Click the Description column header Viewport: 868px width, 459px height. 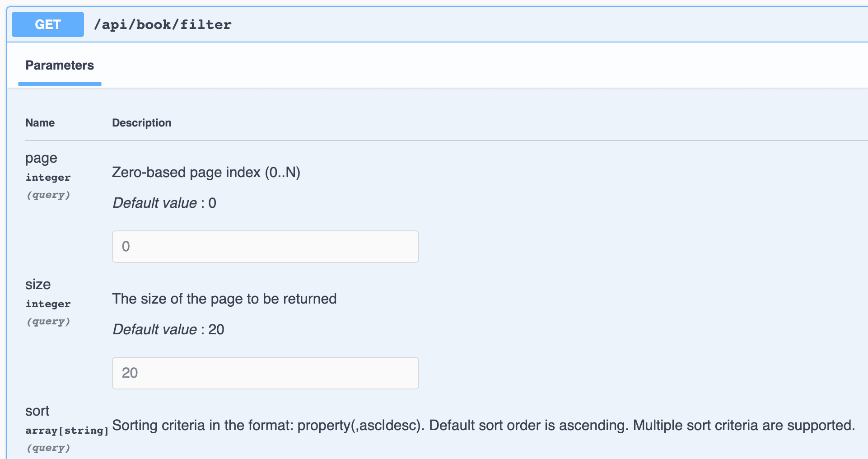(x=142, y=122)
